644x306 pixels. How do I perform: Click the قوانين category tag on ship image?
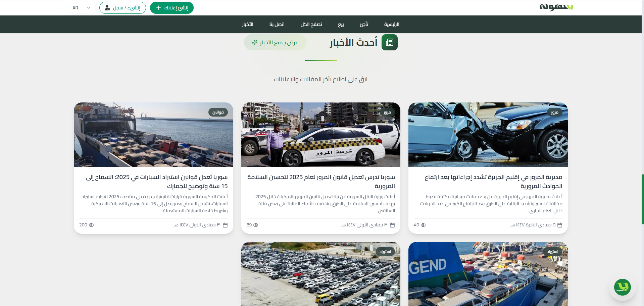point(218,112)
